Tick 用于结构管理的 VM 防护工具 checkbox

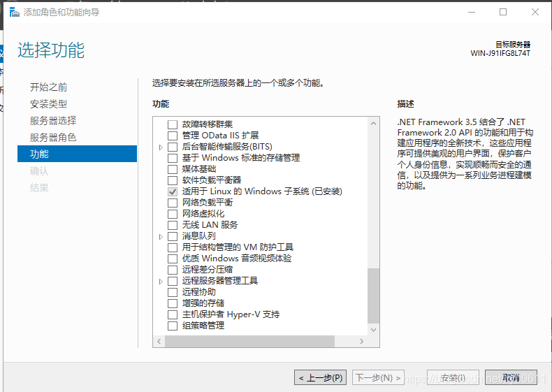pos(173,247)
